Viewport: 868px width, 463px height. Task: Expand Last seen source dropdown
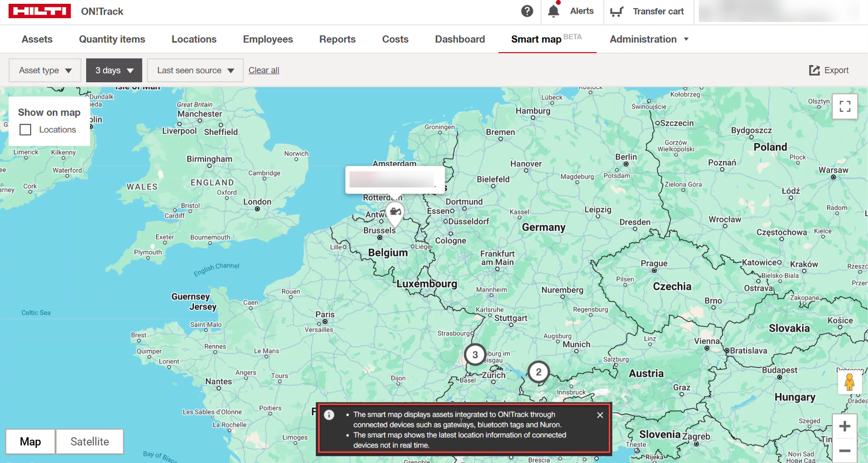point(195,70)
